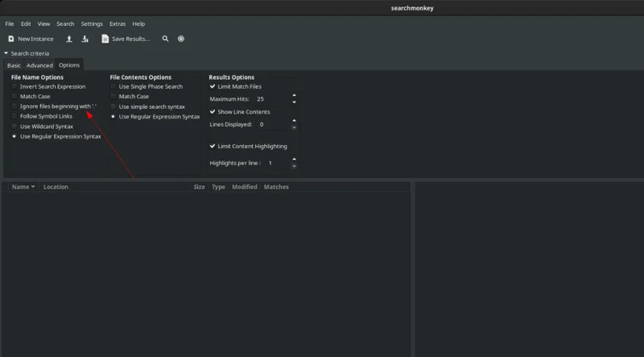Click the Maximum Hits value field
This screenshot has width=644, height=357.
(x=272, y=98)
